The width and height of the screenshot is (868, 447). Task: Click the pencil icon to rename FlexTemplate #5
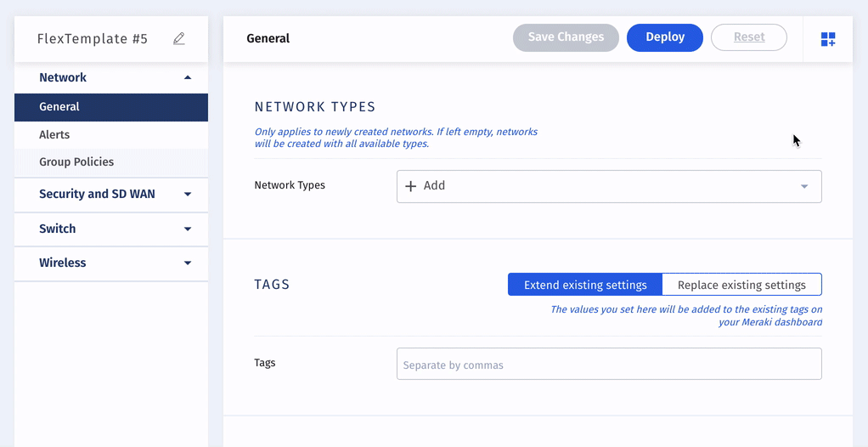coord(179,39)
